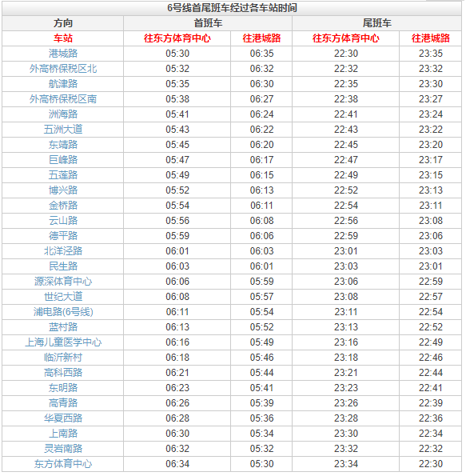Select time 06:34 in 东方体育中心 row
The height and width of the screenshot is (476, 466).
coord(177,464)
